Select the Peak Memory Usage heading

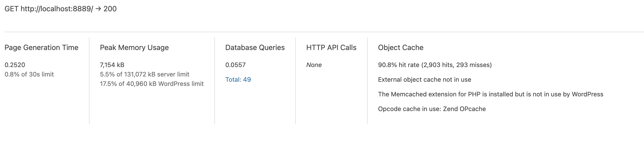click(x=134, y=47)
